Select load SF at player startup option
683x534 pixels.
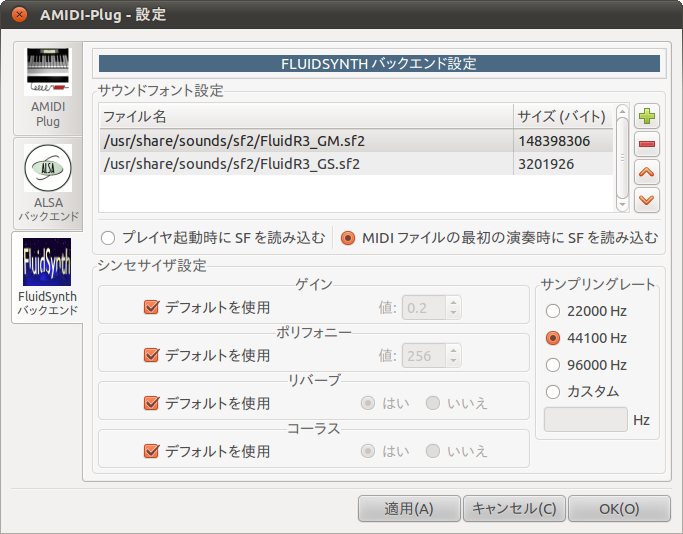click(108, 238)
